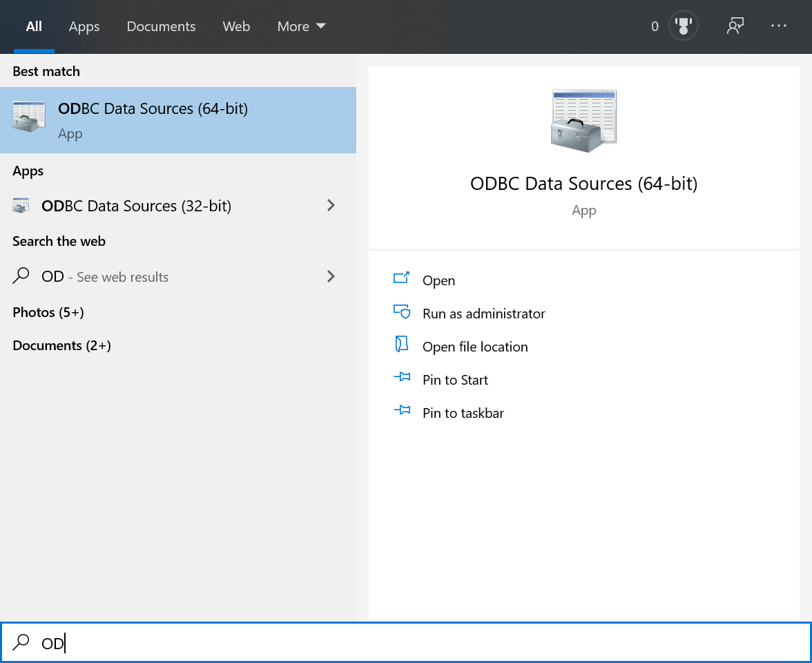
Task: Expand the web results entry for OD
Action: 331,276
